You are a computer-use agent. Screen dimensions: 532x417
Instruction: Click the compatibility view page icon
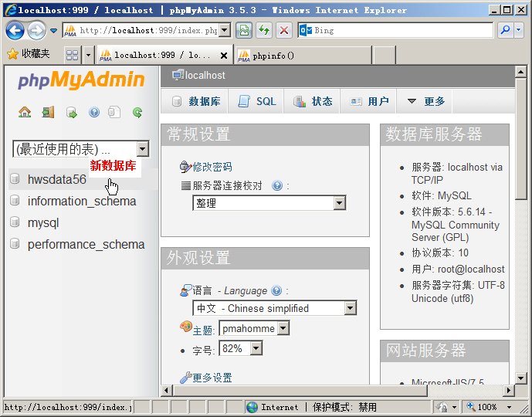click(244, 31)
